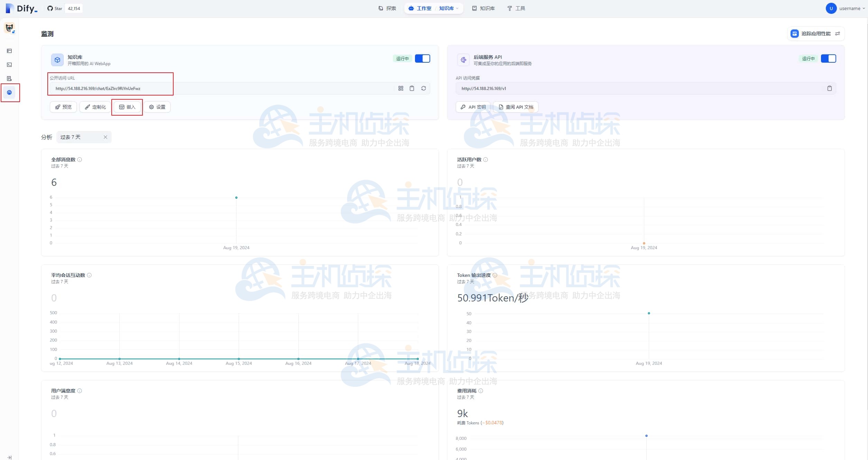Click info icon next to 费用消耗
Screen dimensions: 868x460
coord(481,391)
